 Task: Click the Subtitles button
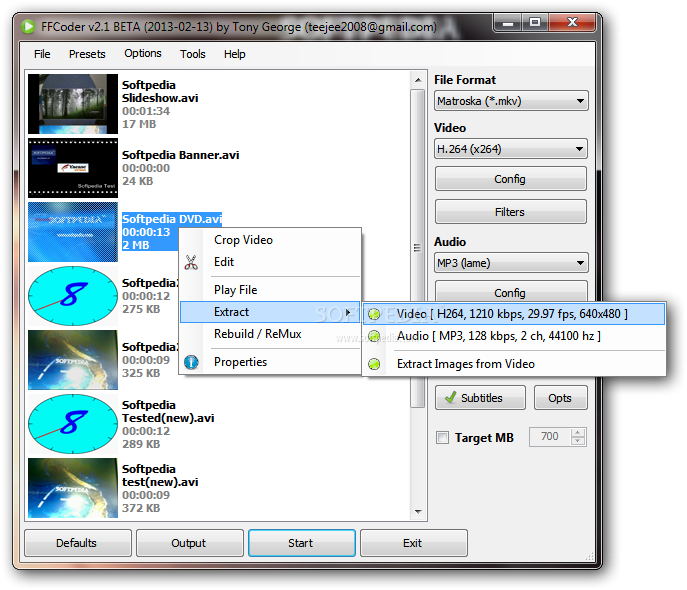pos(480,398)
